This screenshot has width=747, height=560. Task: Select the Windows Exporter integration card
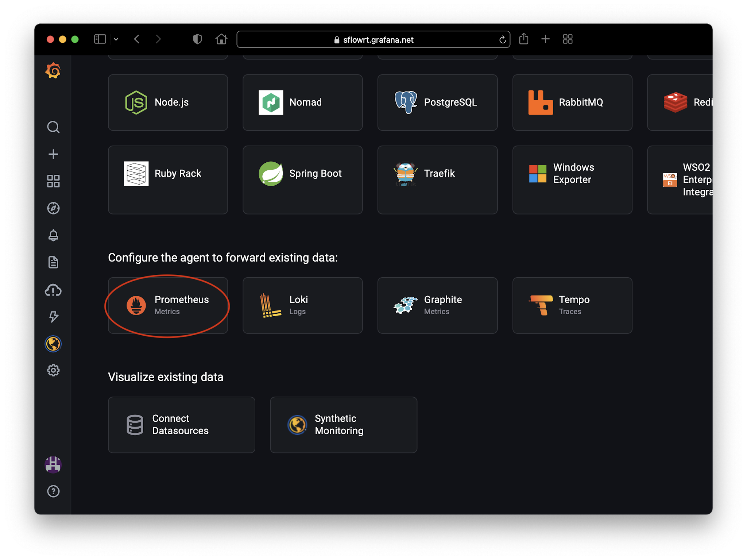[572, 180]
